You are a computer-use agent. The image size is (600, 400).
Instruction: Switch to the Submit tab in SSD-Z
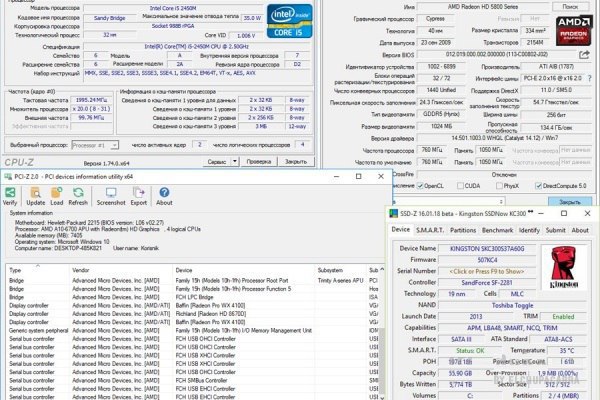tap(555, 230)
